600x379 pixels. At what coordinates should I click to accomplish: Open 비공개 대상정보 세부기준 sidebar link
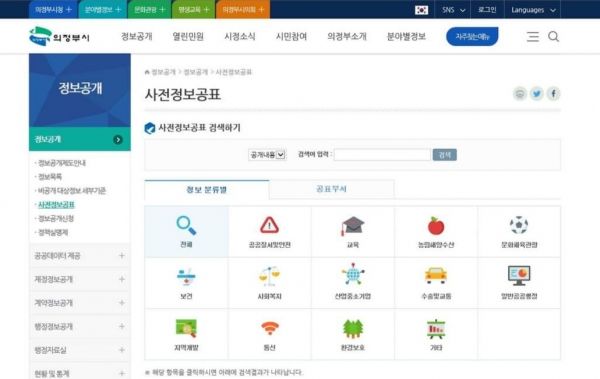(x=72, y=191)
